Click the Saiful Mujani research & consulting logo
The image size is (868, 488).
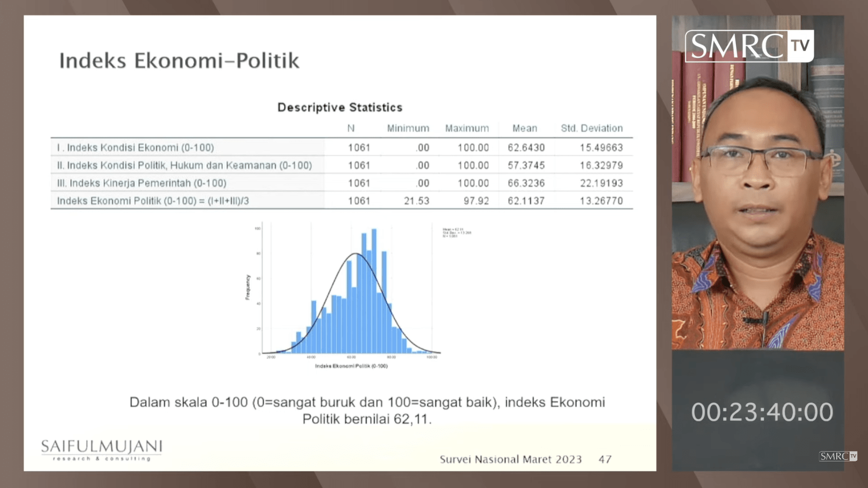click(101, 449)
